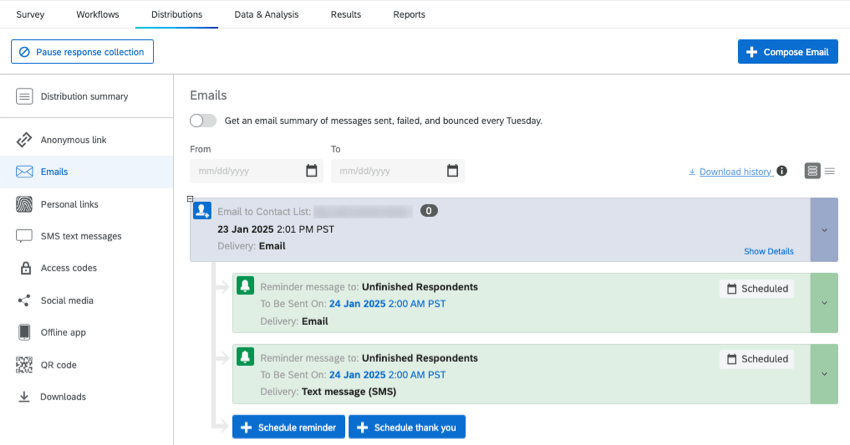This screenshot has height=445, width=850.
Task: Open the Workflows tab
Action: (x=96, y=15)
